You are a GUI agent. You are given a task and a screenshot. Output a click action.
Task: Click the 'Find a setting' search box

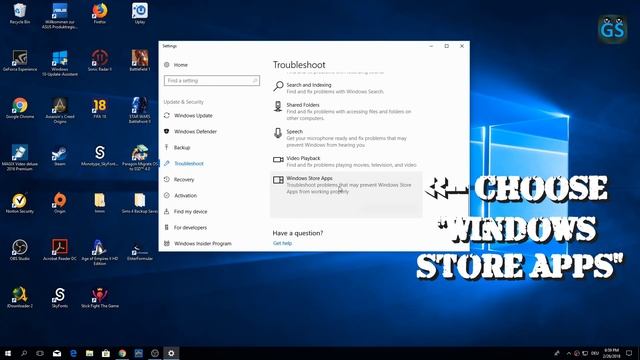point(211,80)
